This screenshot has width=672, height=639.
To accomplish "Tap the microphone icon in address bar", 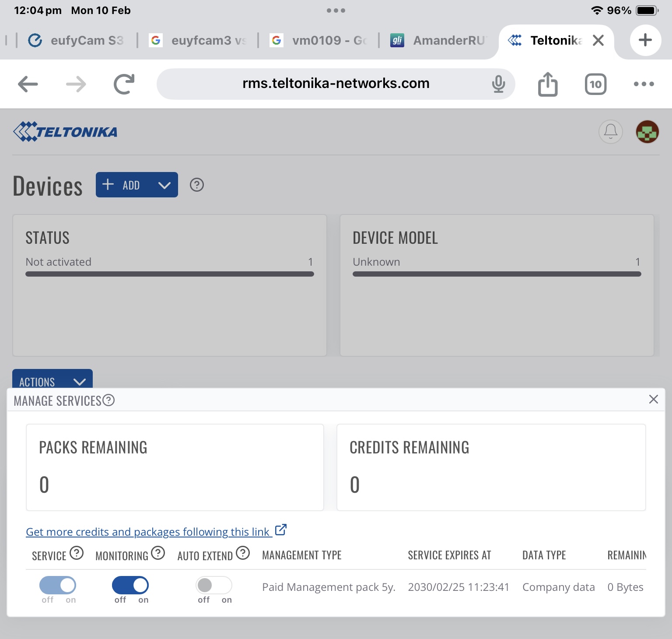I will pyautogui.click(x=498, y=84).
